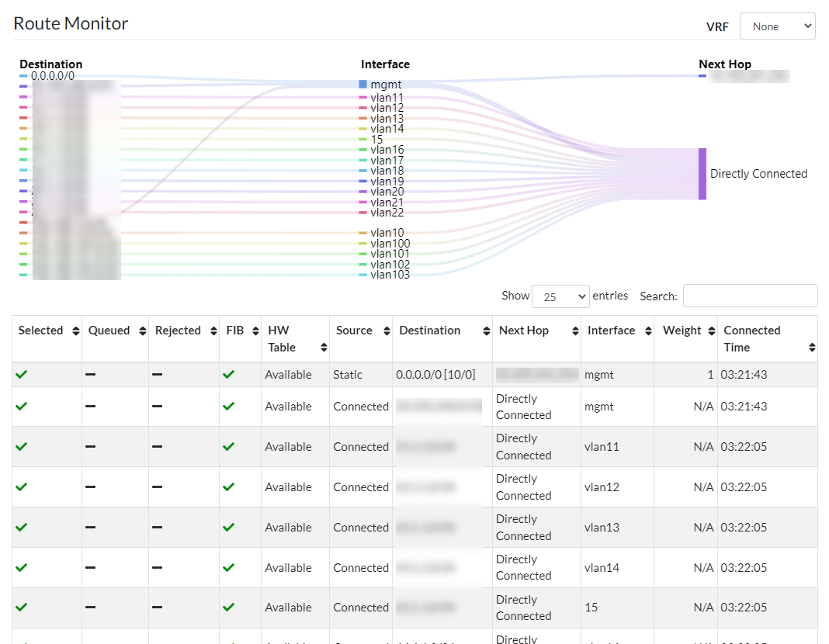Open the Show entries dropdown set to 25

coord(560,296)
